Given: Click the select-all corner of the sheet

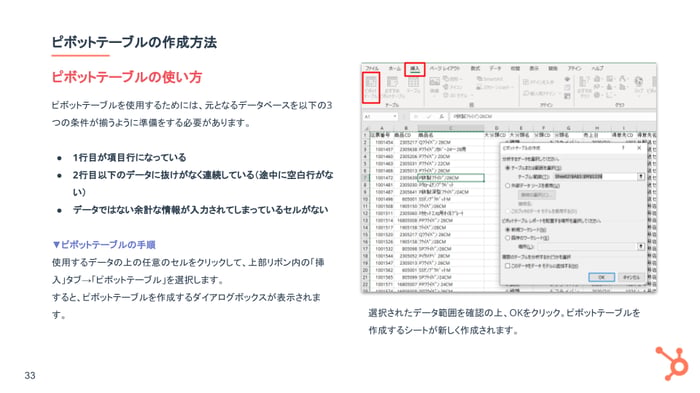Looking at the screenshot, I should (366, 129).
